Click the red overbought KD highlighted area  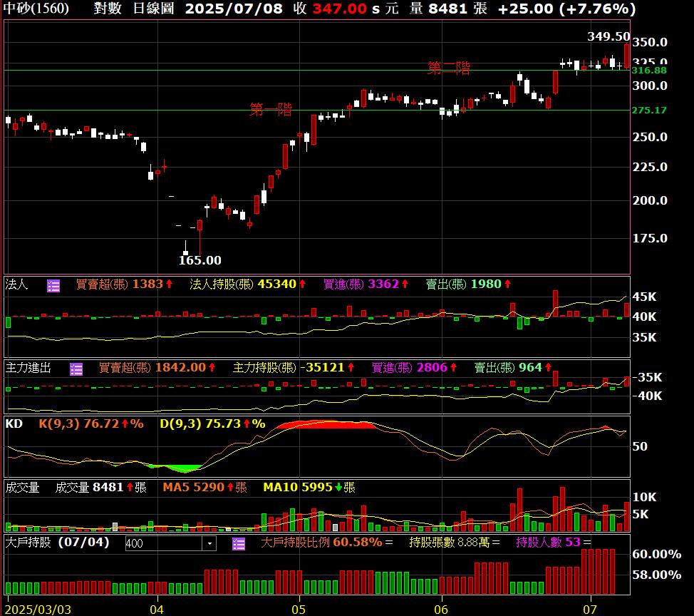click(326, 425)
